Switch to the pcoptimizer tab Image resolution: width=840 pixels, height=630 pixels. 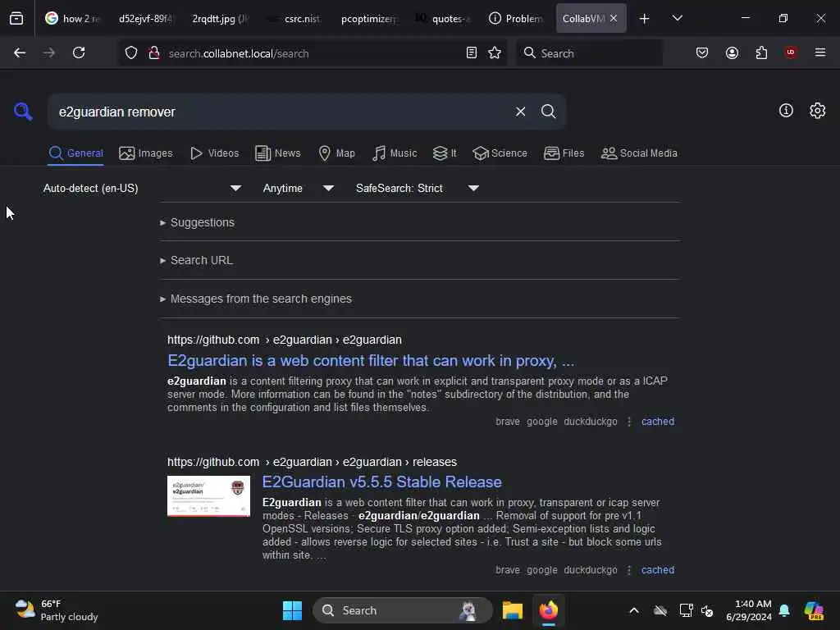coord(369,19)
